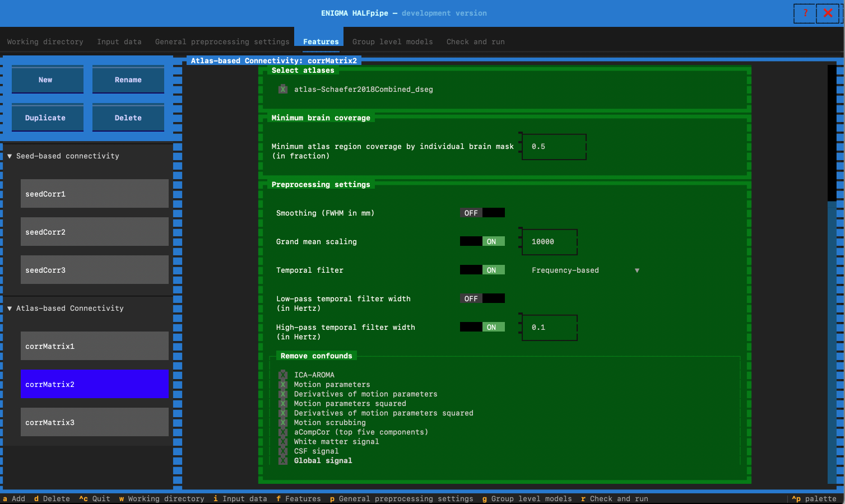845x504 pixels.
Task: Click the main panel vertical scrollbar
Action: tap(832, 274)
